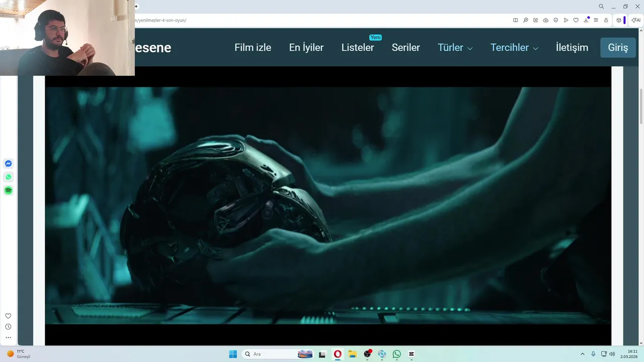The width and height of the screenshot is (644, 362).
Task: Open Task View on the taskbar
Action: point(323,354)
